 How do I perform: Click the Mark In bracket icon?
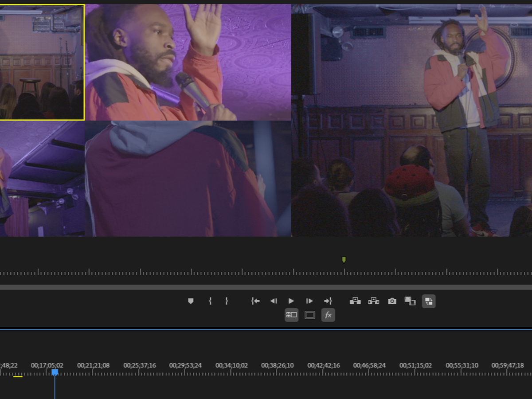click(210, 301)
